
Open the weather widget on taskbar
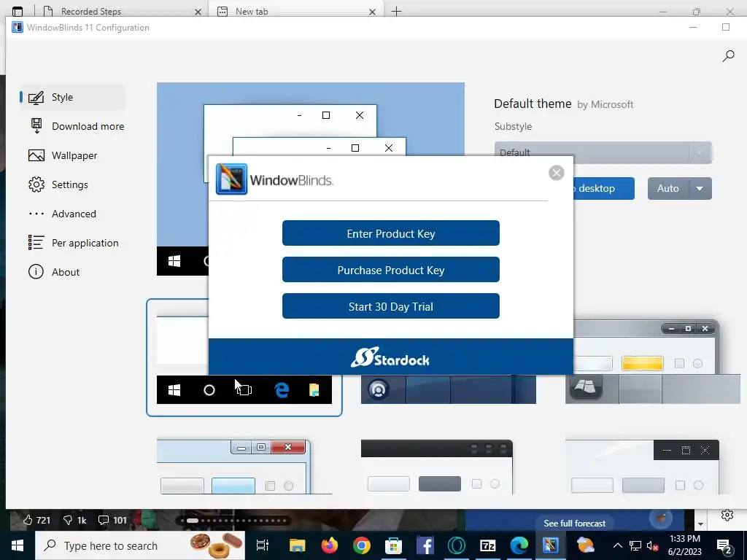pyautogui.click(x=585, y=545)
